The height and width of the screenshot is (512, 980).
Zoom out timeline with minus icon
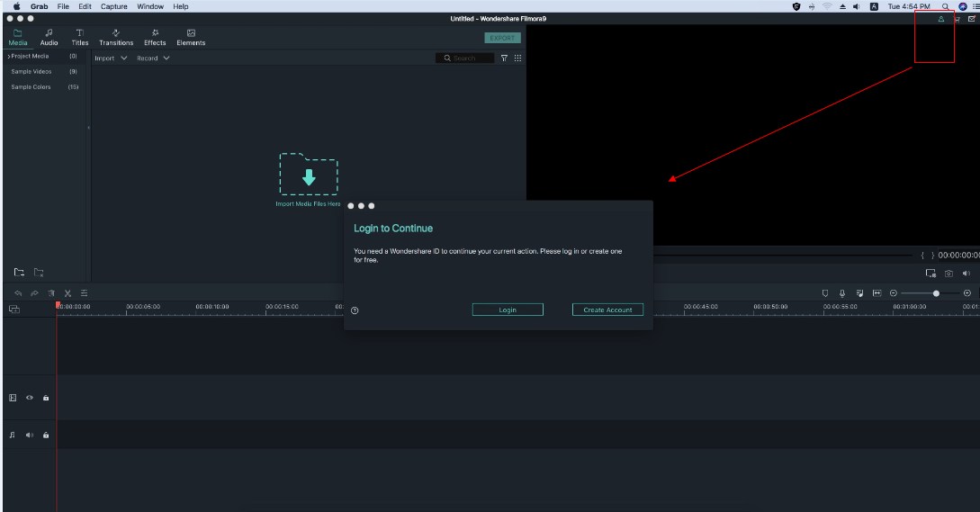[893, 293]
